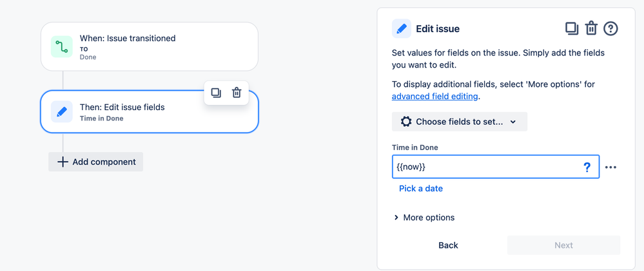Select the When: Issue transitioned trigger card
The height and width of the screenshot is (271, 644).
150,46
